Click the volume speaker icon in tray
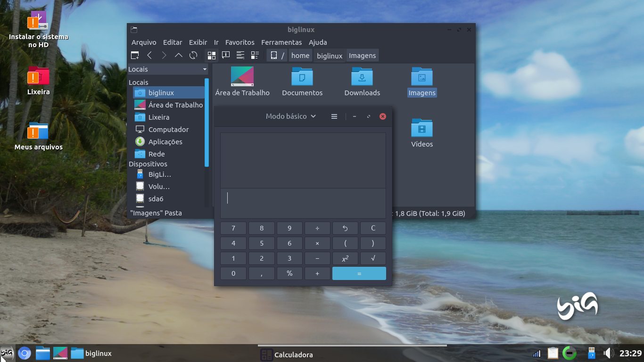644x362 pixels. 608,353
